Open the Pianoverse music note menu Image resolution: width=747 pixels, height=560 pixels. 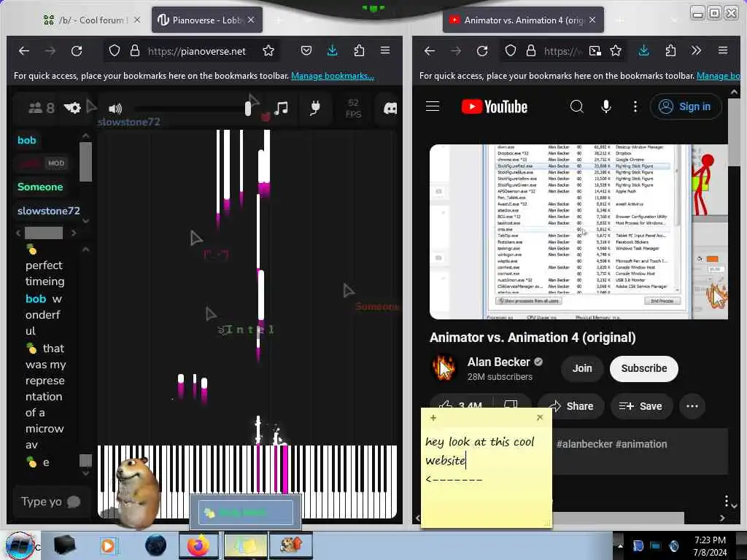[281, 108]
